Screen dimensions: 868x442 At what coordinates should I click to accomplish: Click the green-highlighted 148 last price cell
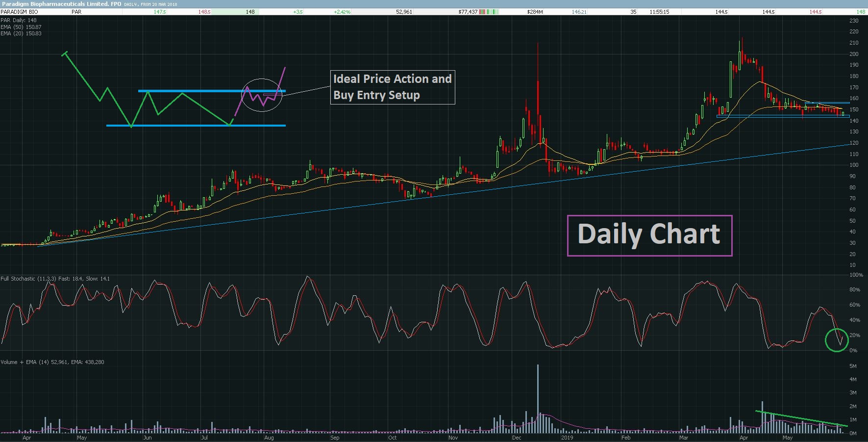click(x=236, y=12)
